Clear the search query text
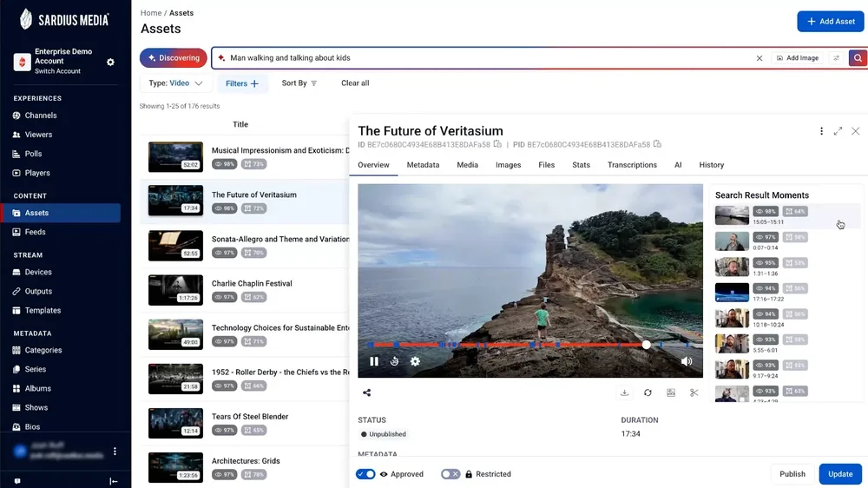This screenshot has width=868, height=488. tap(759, 58)
